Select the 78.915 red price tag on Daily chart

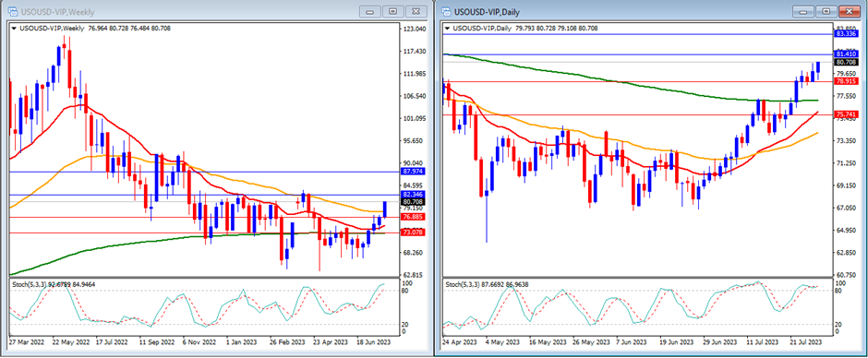click(847, 81)
